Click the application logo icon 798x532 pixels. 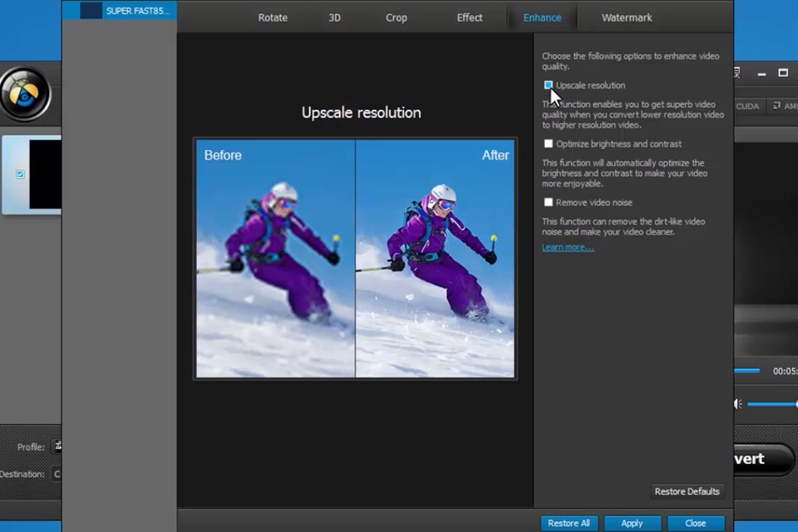25,94
